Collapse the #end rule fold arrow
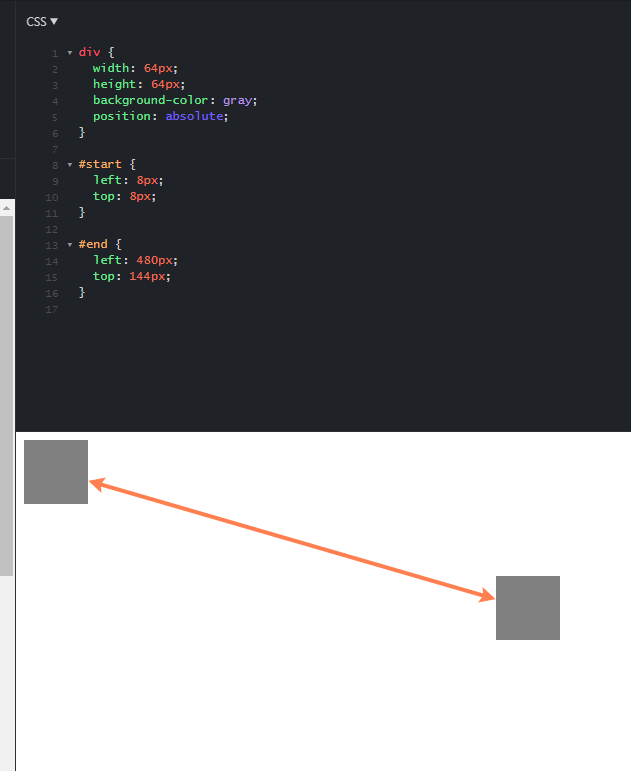 click(x=70, y=244)
